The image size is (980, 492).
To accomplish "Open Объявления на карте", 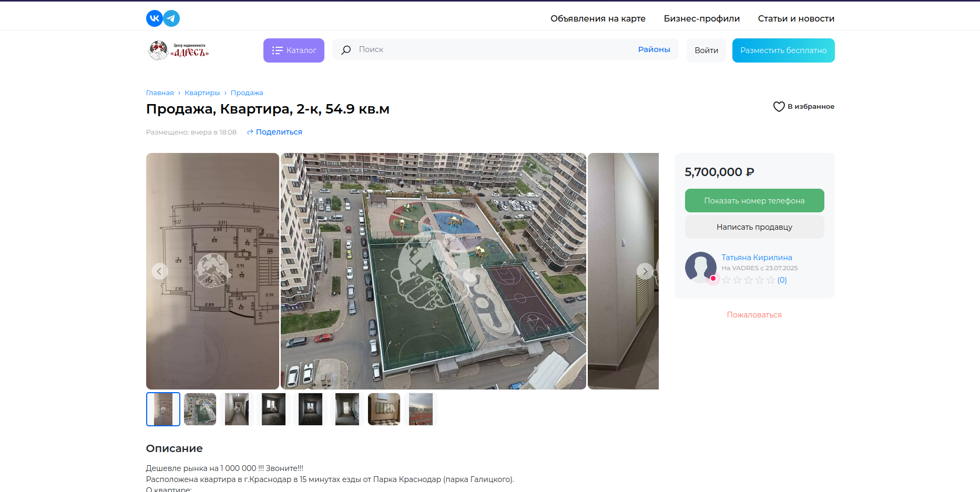I will 598,18.
